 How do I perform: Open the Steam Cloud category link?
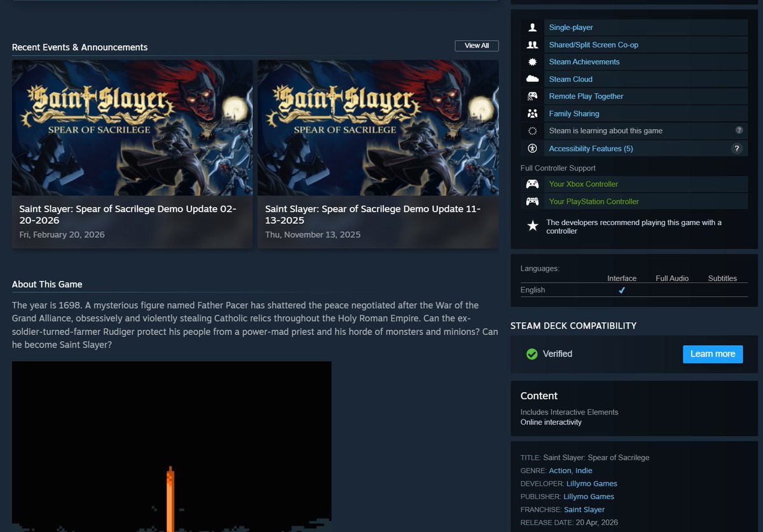coord(571,79)
